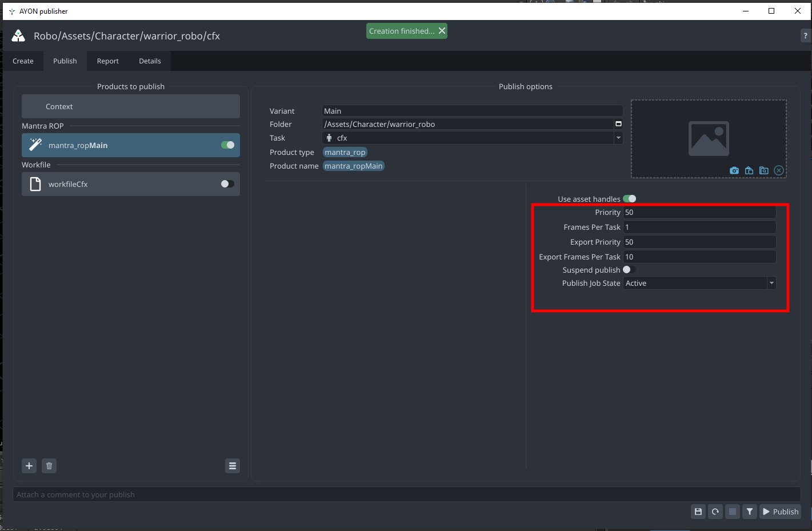Click the help question mark icon
Image resolution: width=812 pixels, height=531 pixels.
click(x=806, y=35)
